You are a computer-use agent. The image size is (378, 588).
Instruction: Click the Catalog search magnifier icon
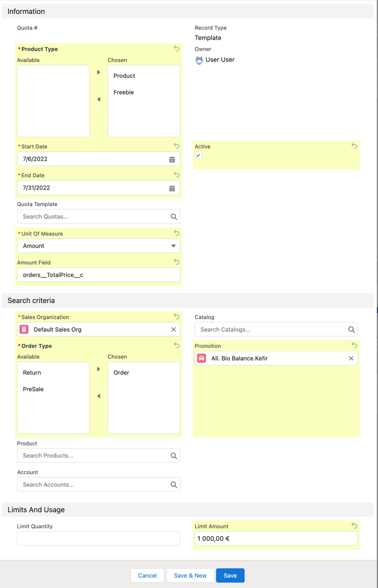coord(350,329)
